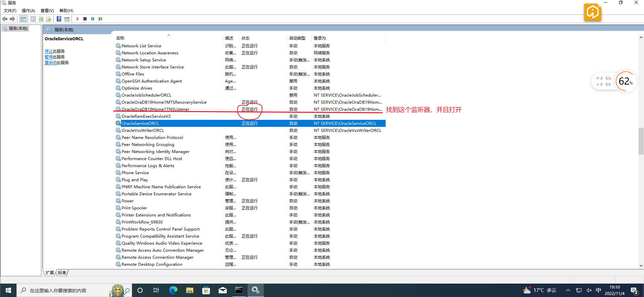Click the Pause Service icon
This screenshot has width=644, height=297.
[93, 19]
